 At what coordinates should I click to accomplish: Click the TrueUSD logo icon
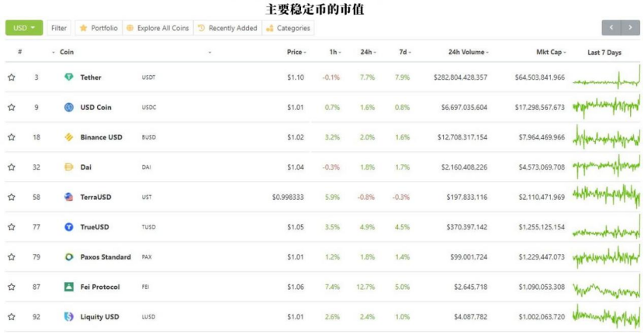(x=68, y=227)
